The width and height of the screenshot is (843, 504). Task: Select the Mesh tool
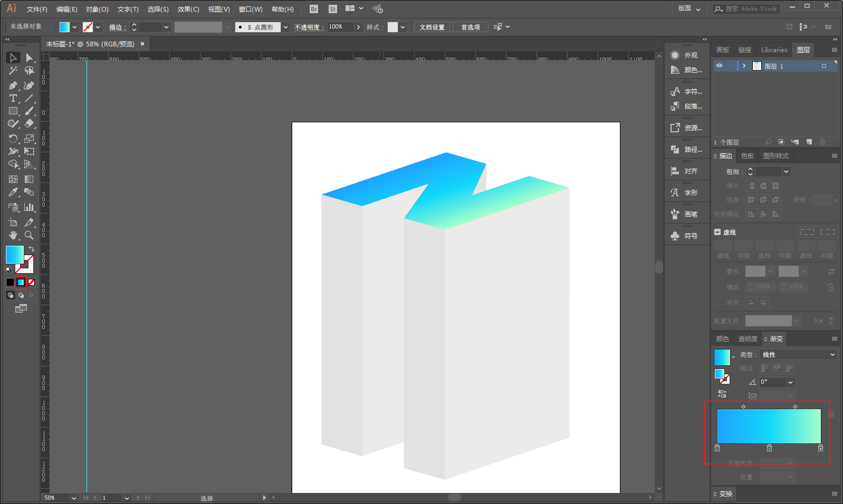[13, 179]
